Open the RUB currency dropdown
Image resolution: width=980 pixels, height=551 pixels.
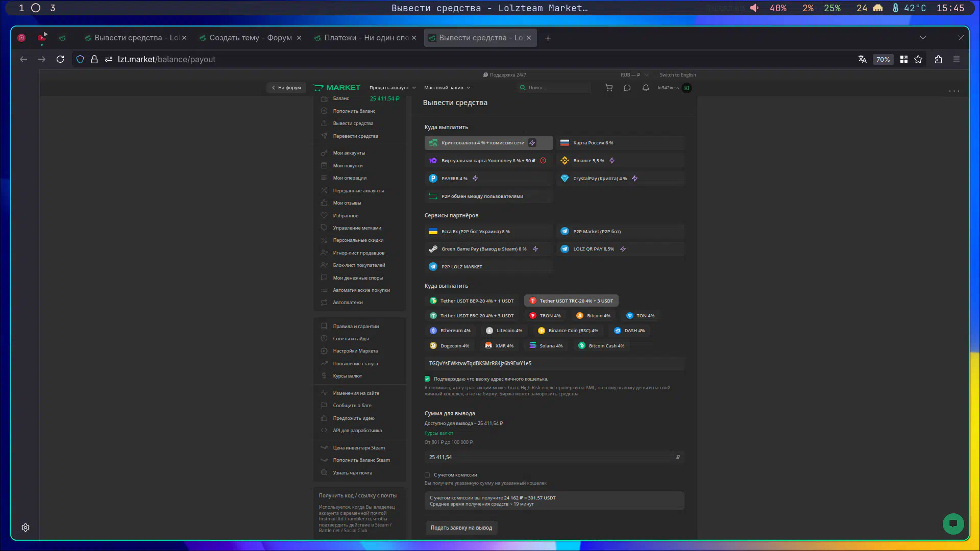(x=634, y=75)
